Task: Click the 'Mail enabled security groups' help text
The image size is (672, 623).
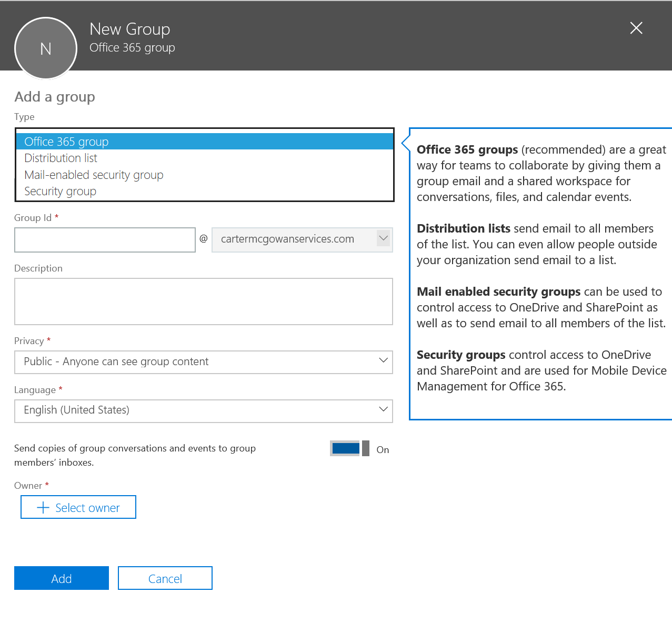Action: 541,307
